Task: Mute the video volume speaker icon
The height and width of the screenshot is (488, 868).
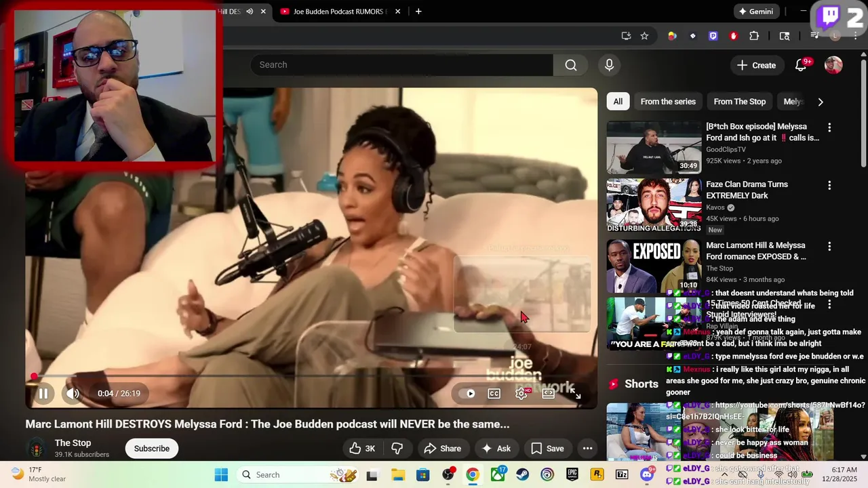Action: pyautogui.click(x=73, y=393)
